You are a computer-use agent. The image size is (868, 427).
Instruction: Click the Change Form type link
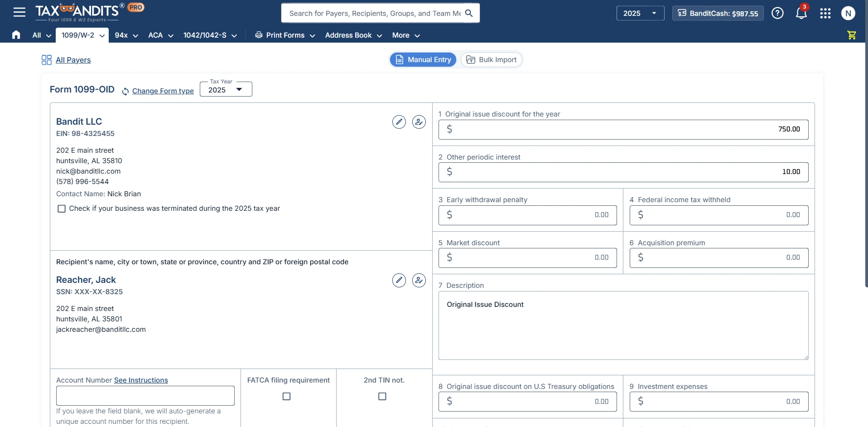pyautogui.click(x=163, y=91)
